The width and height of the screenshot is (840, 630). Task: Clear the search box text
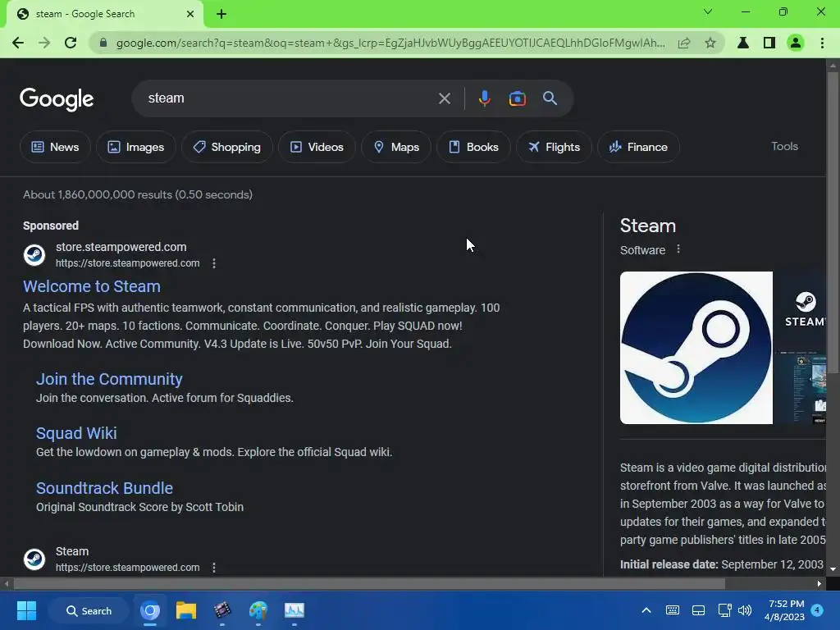click(444, 98)
